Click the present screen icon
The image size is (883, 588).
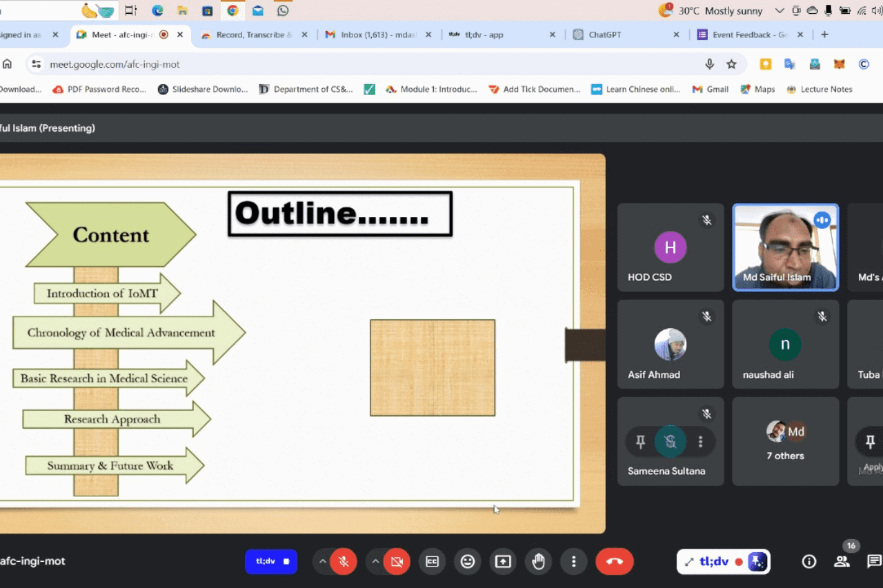tap(503, 562)
